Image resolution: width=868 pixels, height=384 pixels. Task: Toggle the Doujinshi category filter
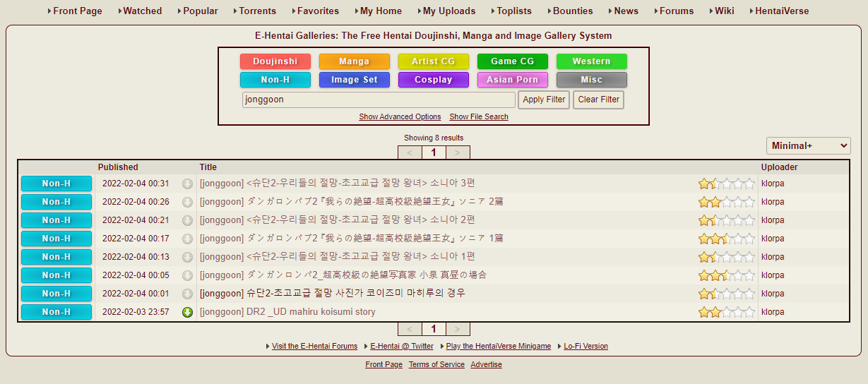(275, 61)
